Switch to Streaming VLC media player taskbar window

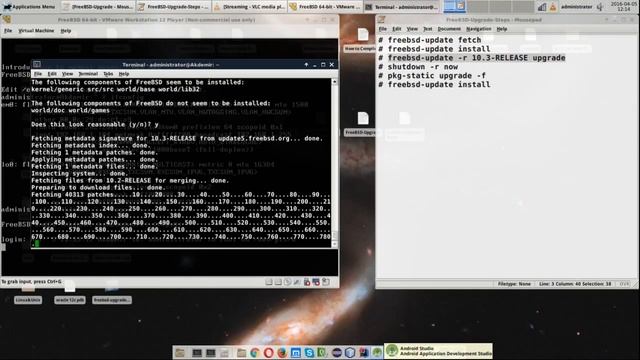[x=249, y=7]
